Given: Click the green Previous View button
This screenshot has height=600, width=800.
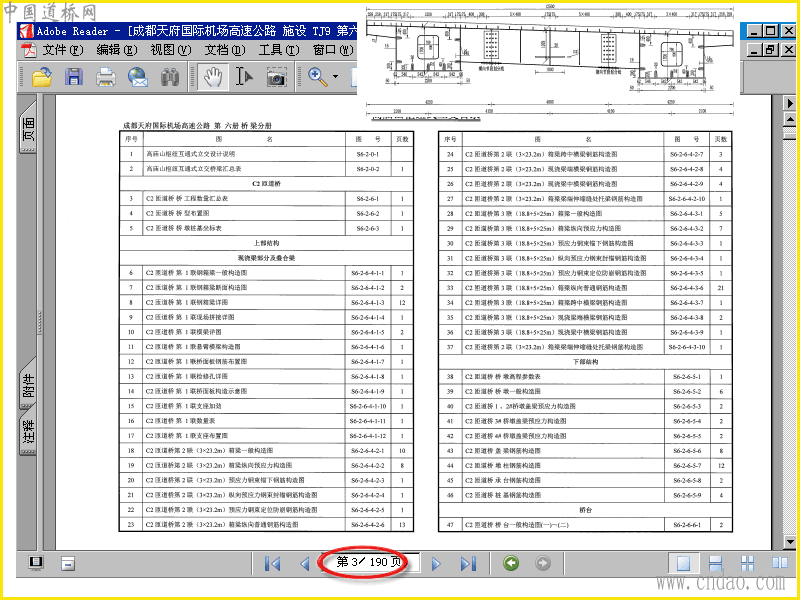Looking at the screenshot, I should point(511,563).
